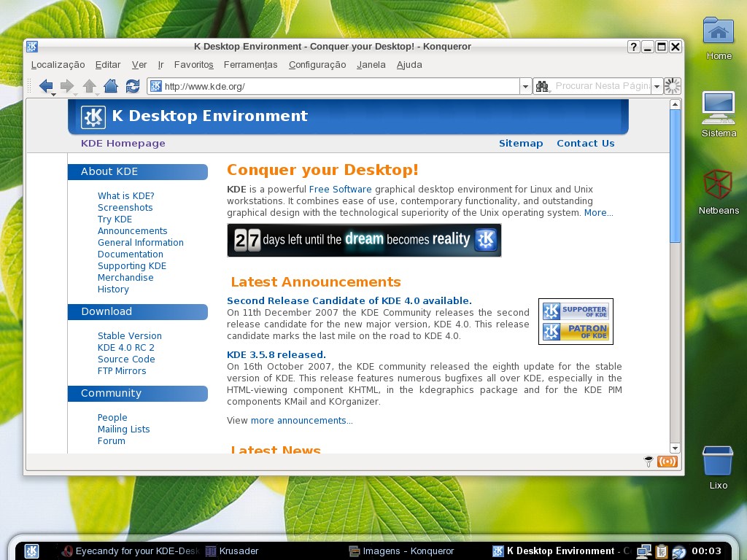Click the Source Code link

(x=126, y=359)
